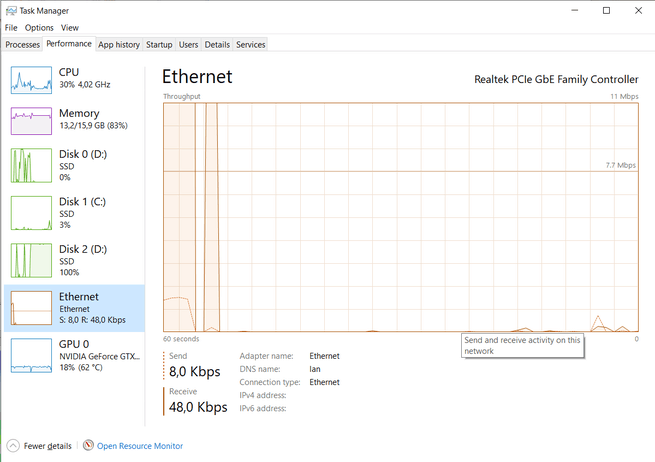Click the Ethernet sidebar mini graph
The image size is (655, 462).
click(x=31, y=308)
